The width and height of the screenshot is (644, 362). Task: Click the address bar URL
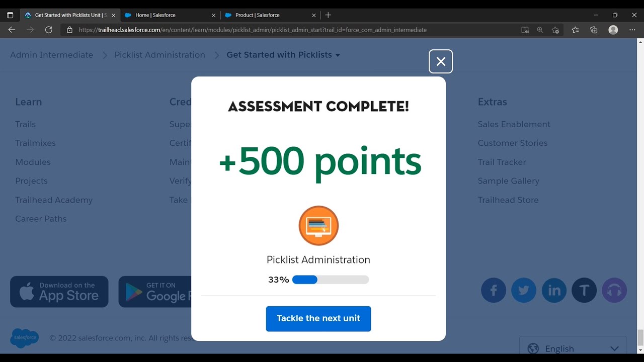[x=253, y=30]
